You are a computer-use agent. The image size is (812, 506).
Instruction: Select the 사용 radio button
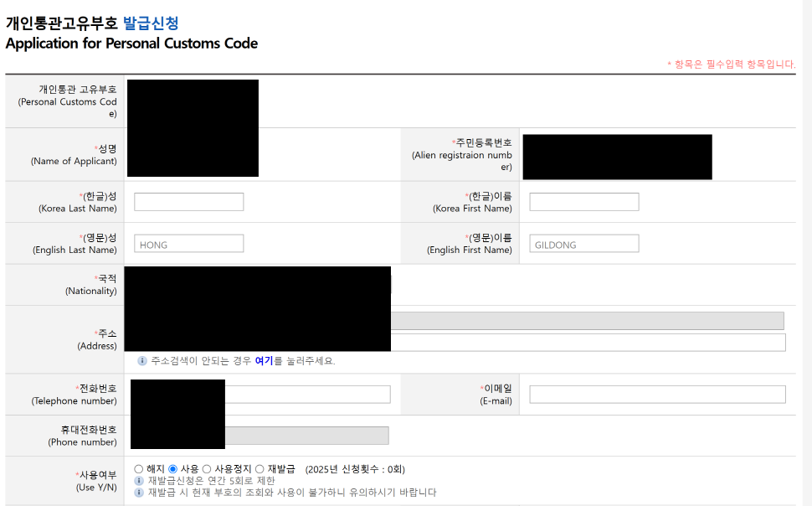173,469
